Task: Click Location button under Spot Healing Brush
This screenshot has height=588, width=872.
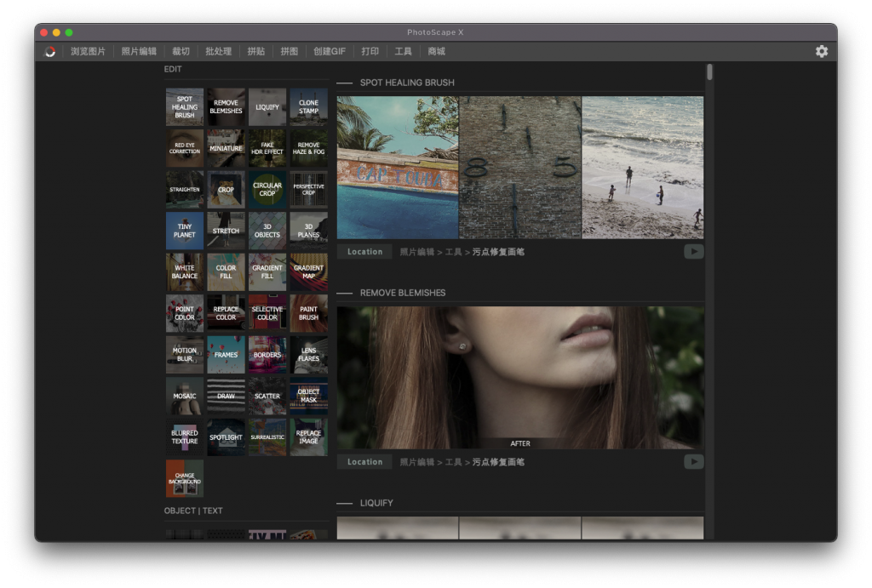Action: (364, 252)
